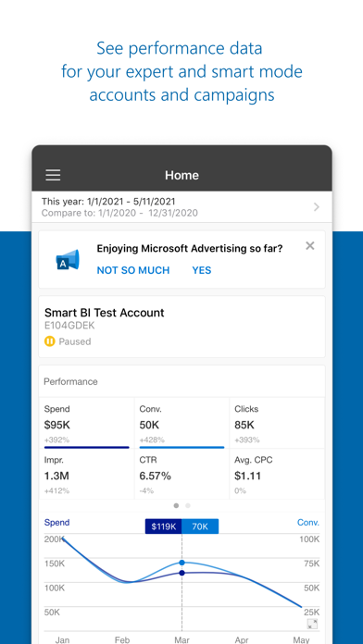The width and height of the screenshot is (363, 644).
Task: Click the +428% conversion change value
Action: [152, 440]
